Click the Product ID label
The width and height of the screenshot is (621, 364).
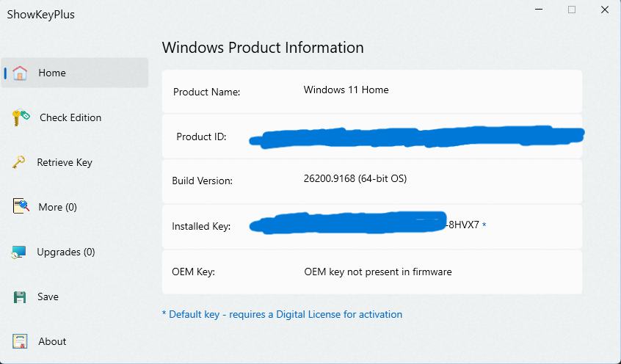click(x=201, y=137)
